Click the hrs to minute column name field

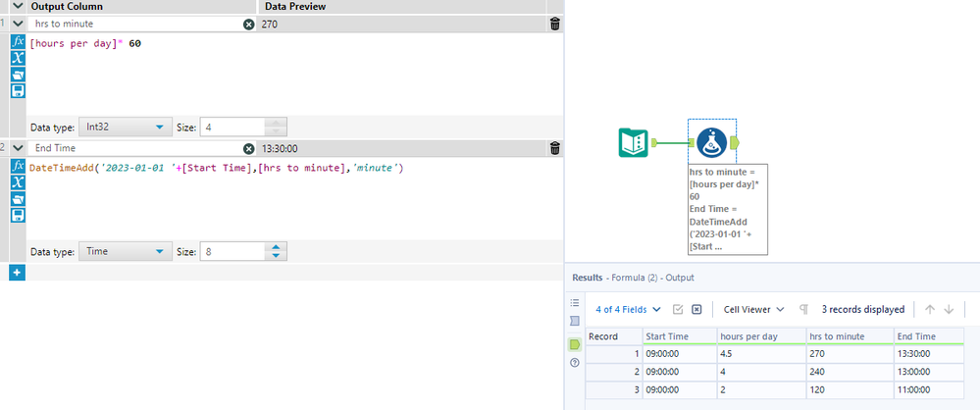click(x=135, y=25)
